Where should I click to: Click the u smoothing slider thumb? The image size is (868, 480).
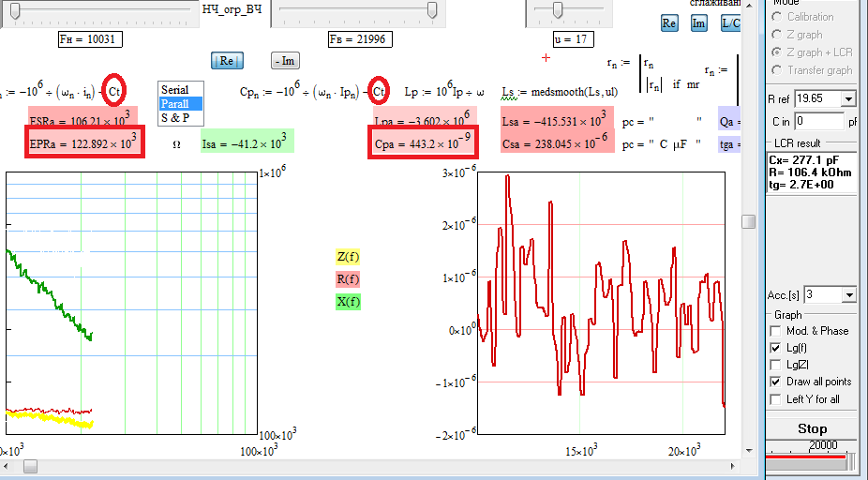pyautogui.click(x=558, y=10)
